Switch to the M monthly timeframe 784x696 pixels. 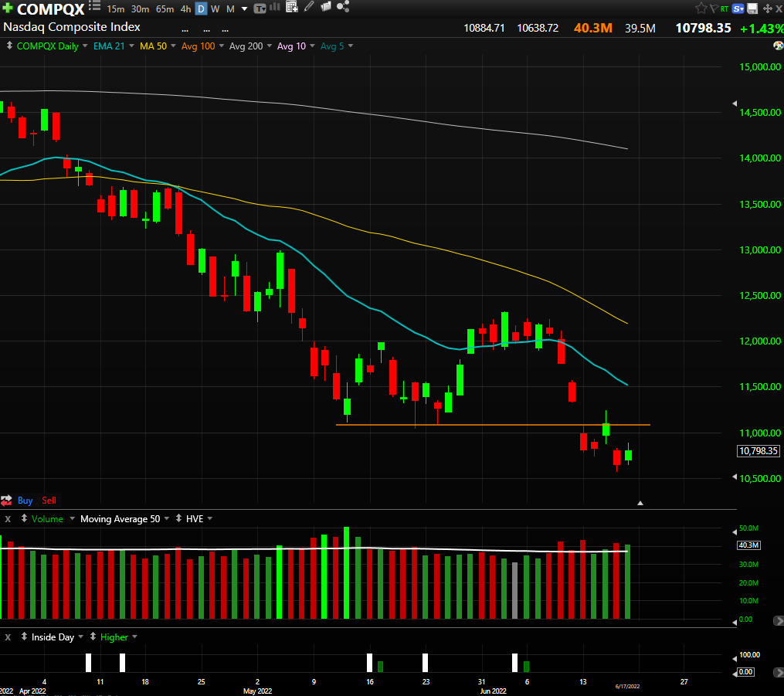point(230,9)
